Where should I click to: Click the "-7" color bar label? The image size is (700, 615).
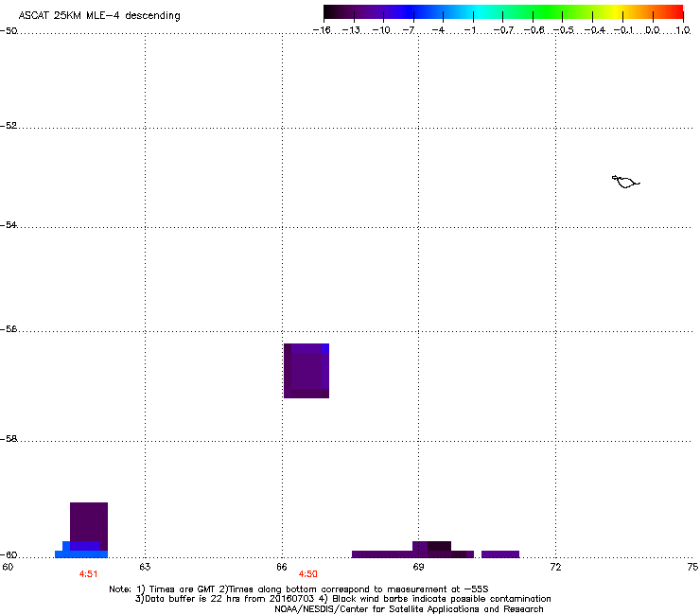point(409,30)
